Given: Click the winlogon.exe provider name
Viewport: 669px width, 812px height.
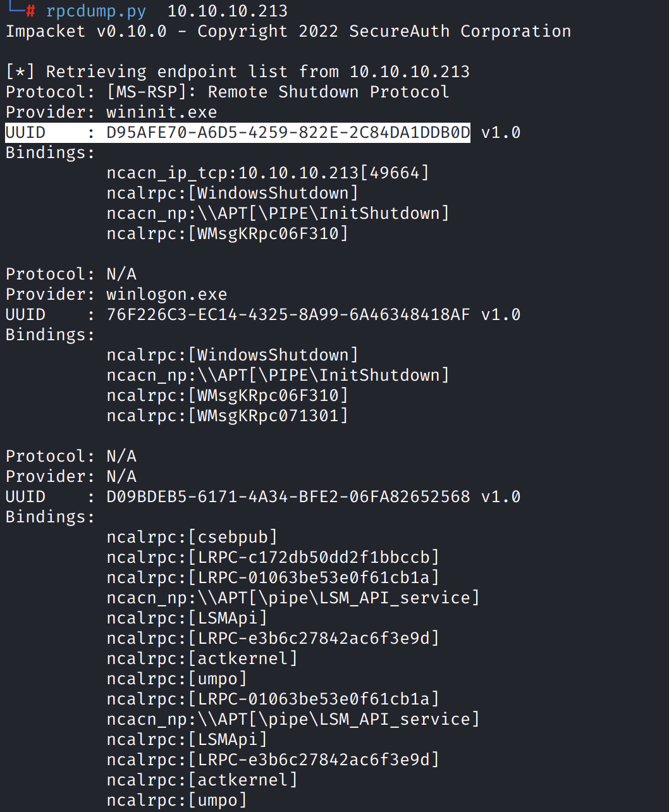Looking at the screenshot, I should coord(166,295).
